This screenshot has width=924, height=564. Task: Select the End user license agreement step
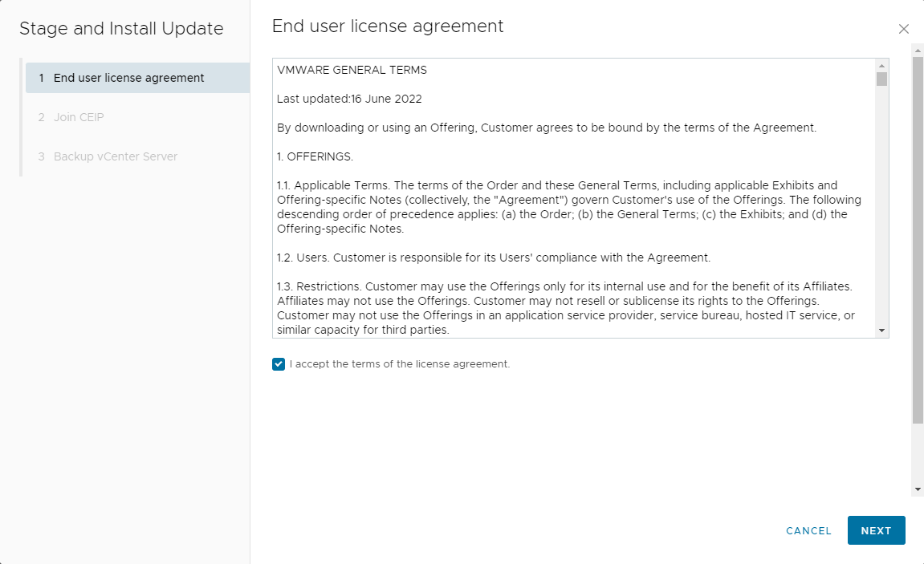tap(128, 78)
